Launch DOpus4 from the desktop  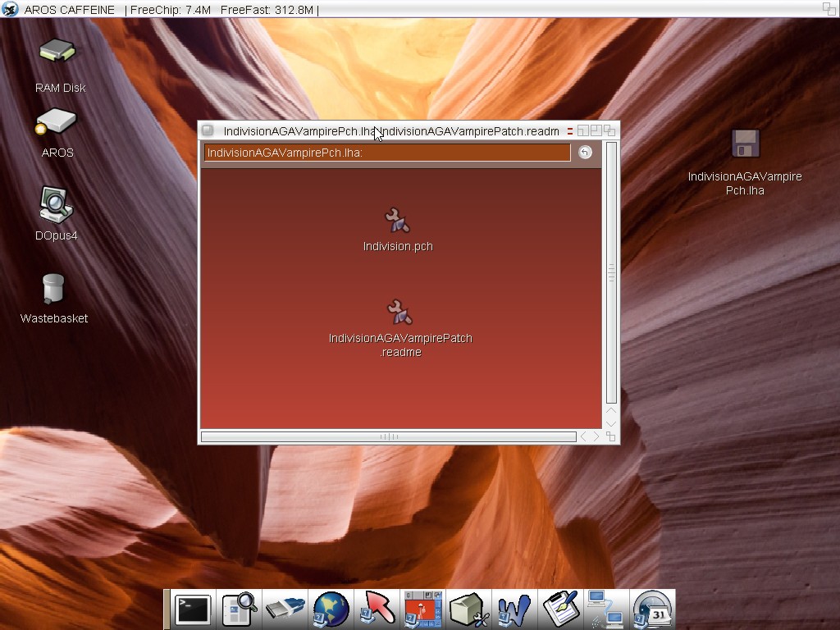[x=55, y=205]
